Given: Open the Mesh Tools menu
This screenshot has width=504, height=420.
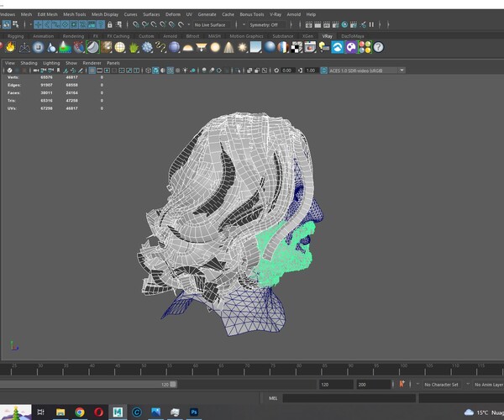Looking at the screenshot, I should point(75,14).
